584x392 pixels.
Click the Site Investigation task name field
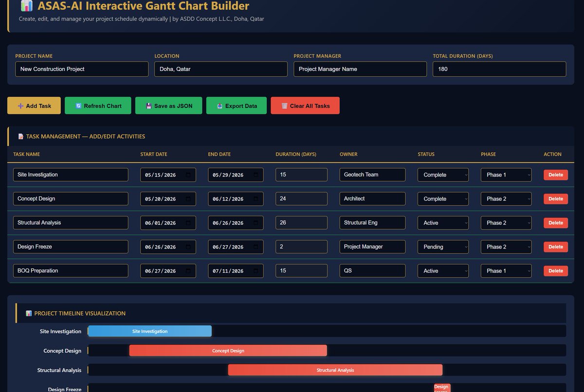(x=71, y=175)
